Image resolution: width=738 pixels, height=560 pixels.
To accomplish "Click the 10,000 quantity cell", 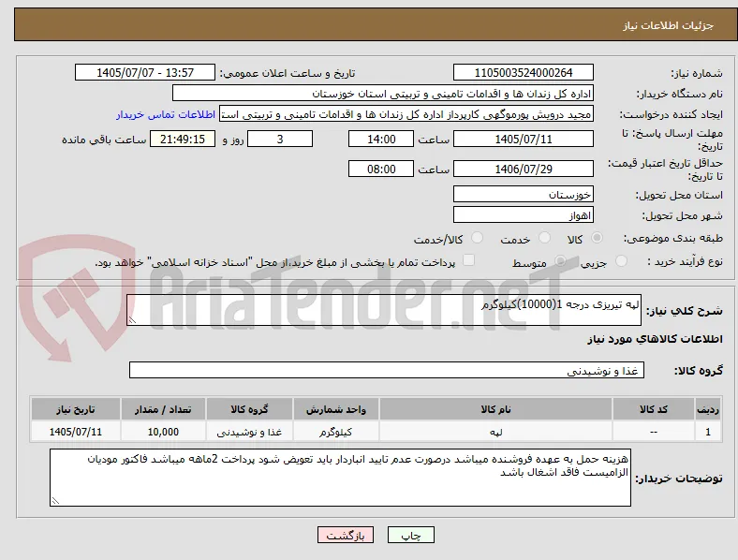I will tap(163, 432).
